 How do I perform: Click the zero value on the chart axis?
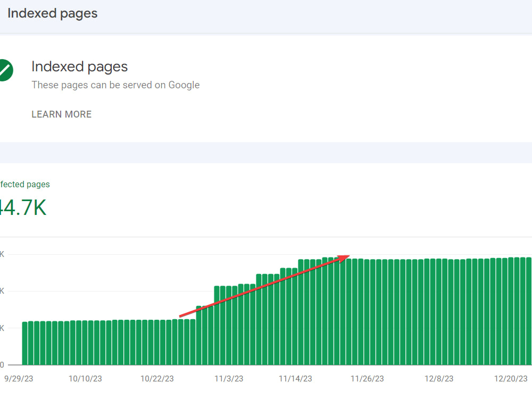(x=2, y=365)
